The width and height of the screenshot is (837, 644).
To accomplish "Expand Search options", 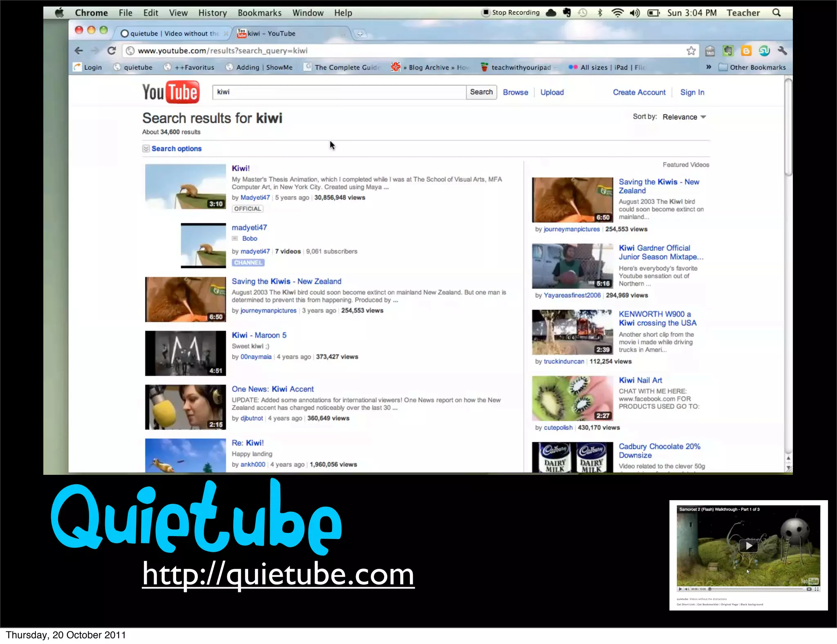I will pyautogui.click(x=172, y=148).
